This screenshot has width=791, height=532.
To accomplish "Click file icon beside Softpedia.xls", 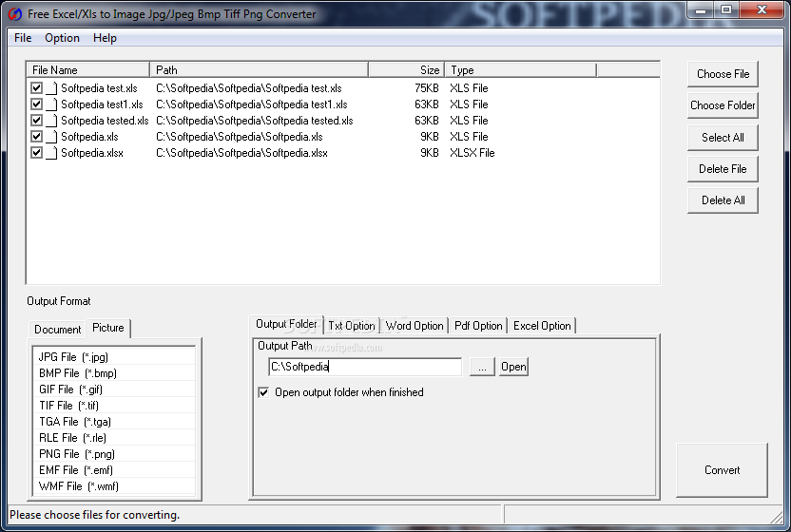I will point(51,137).
